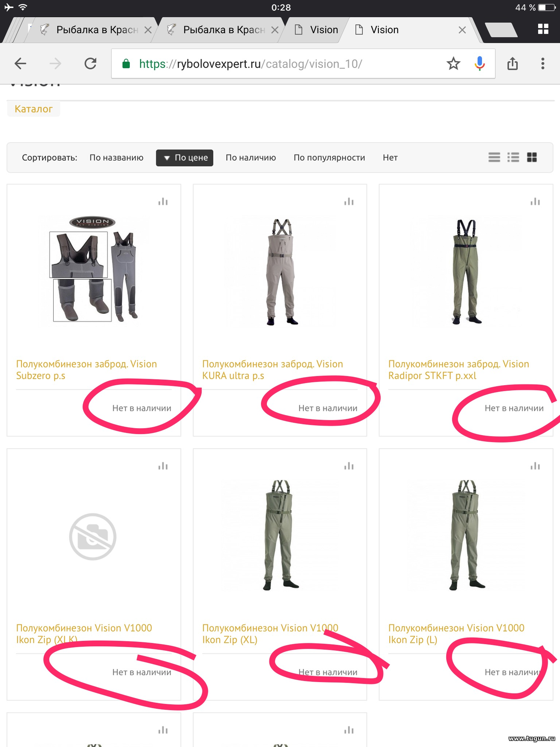Tap the 0:28 clock in status bar
Image resolution: width=560 pixels, height=747 pixels.
pos(281,7)
